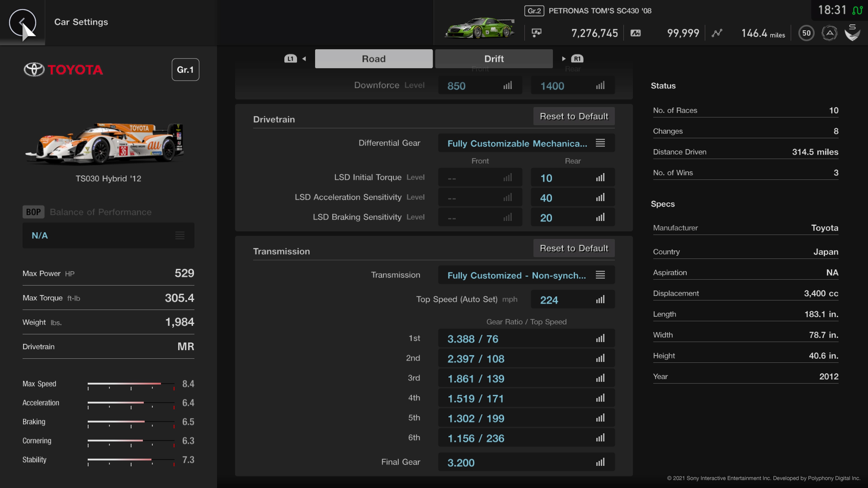Click front LSD Acceleration Sensitivity disabled field

tap(480, 197)
